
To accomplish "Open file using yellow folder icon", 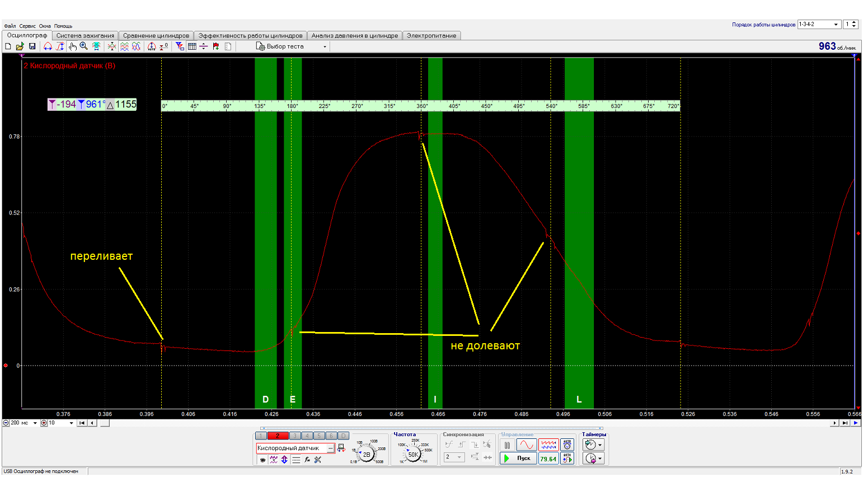I will 20,46.
